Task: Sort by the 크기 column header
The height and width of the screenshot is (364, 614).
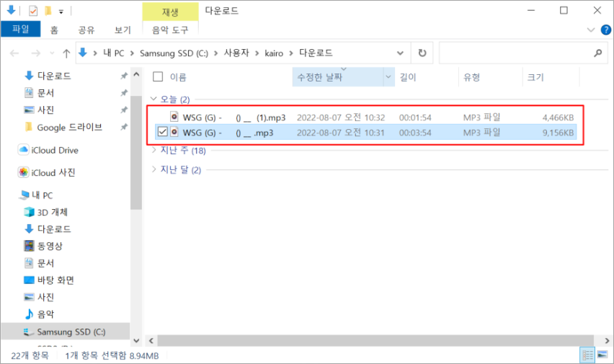Action: click(535, 77)
